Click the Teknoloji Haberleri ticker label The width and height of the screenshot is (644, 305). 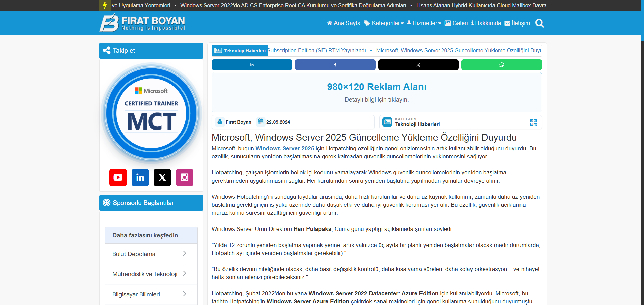point(240,51)
